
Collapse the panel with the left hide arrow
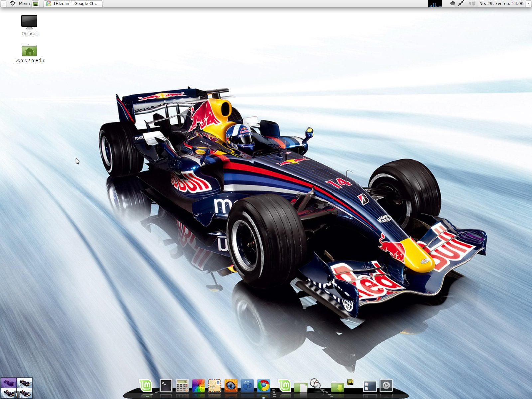coord(3,3)
